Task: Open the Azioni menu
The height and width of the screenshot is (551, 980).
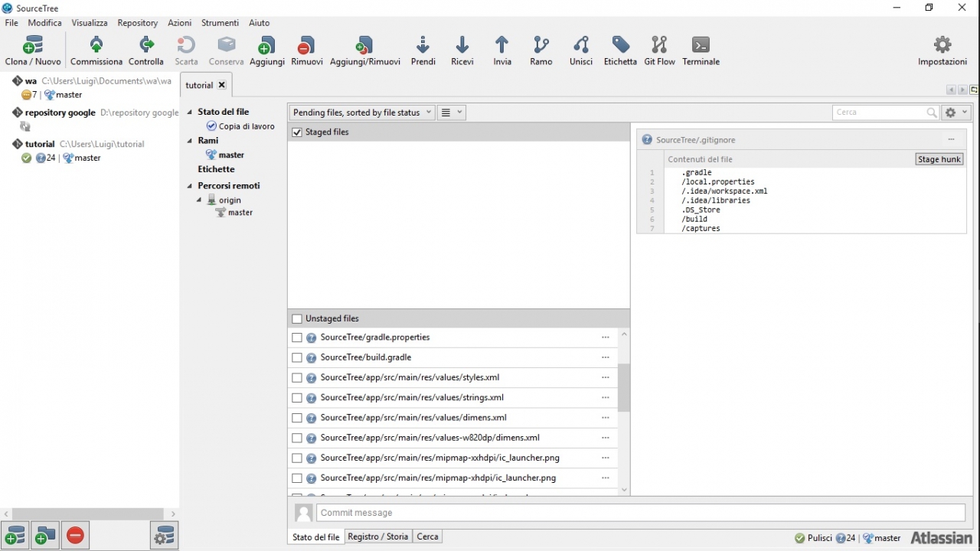Action: click(180, 23)
